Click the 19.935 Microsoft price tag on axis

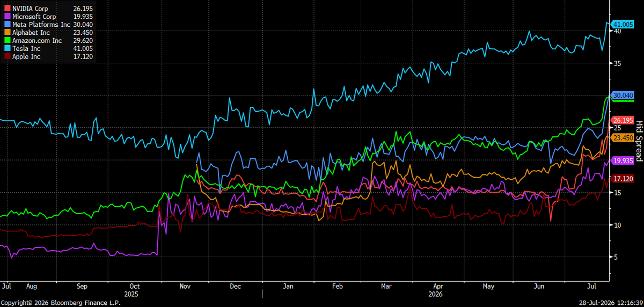(x=623, y=160)
